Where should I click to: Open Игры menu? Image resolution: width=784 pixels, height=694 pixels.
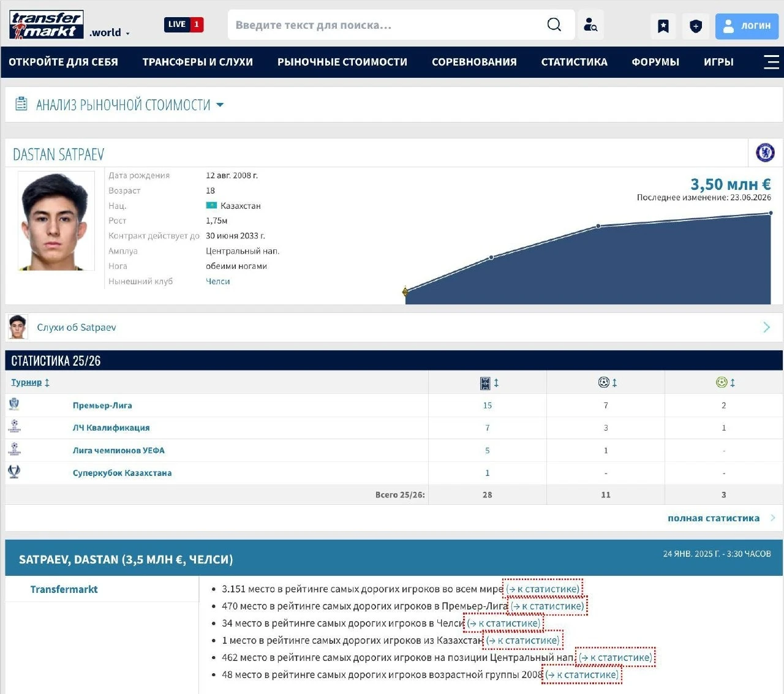coord(718,62)
